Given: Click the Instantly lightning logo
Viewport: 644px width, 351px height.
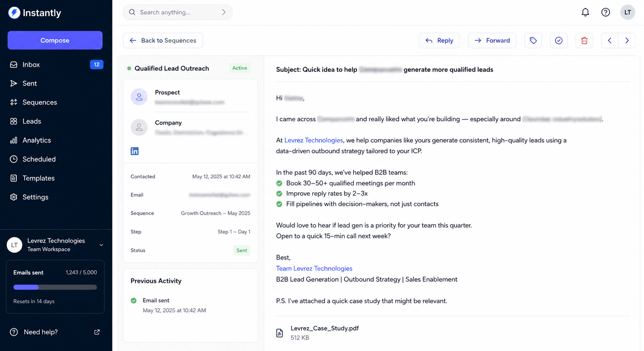Looking at the screenshot, I should point(14,13).
